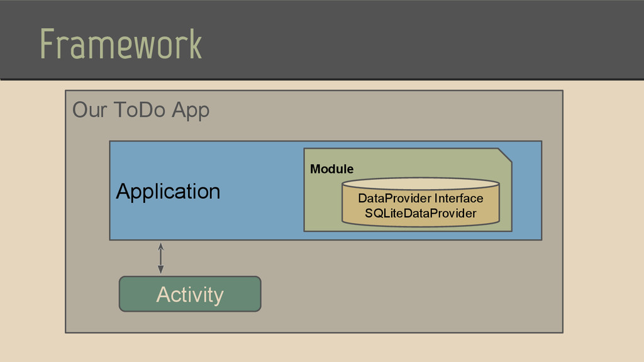Click the Framework slide title
The image size is (644, 362).
click(121, 45)
